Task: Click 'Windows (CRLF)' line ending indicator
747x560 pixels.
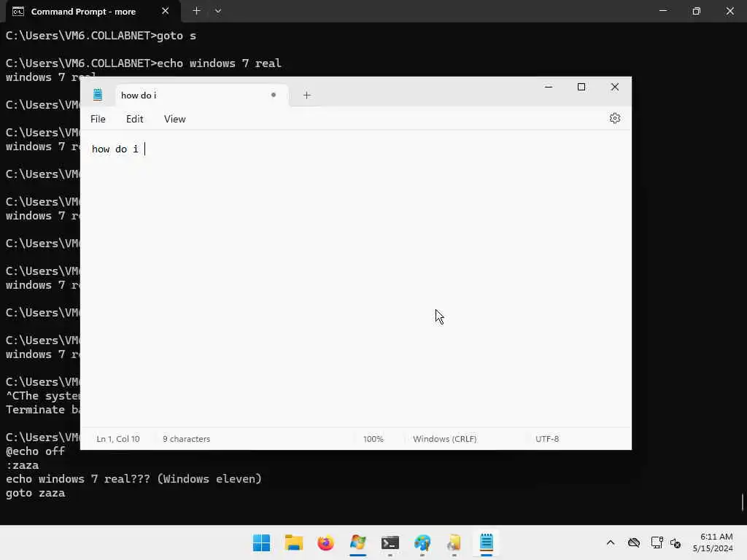Action: tap(444, 438)
